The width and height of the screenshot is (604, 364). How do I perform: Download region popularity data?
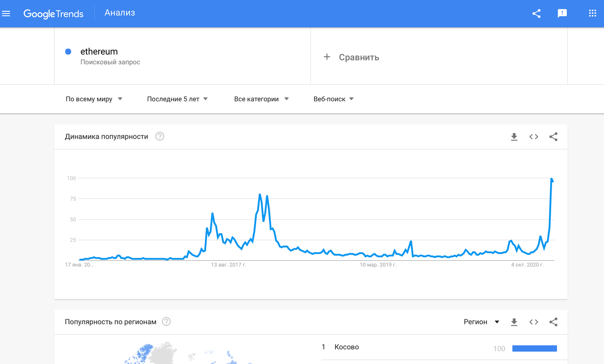514,322
